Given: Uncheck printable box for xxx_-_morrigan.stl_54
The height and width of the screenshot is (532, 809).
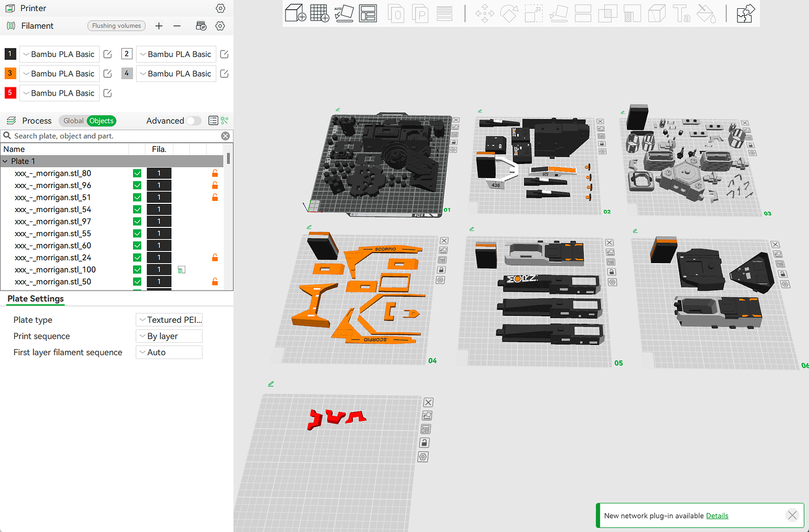Looking at the screenshot, I should pos(137,209).
